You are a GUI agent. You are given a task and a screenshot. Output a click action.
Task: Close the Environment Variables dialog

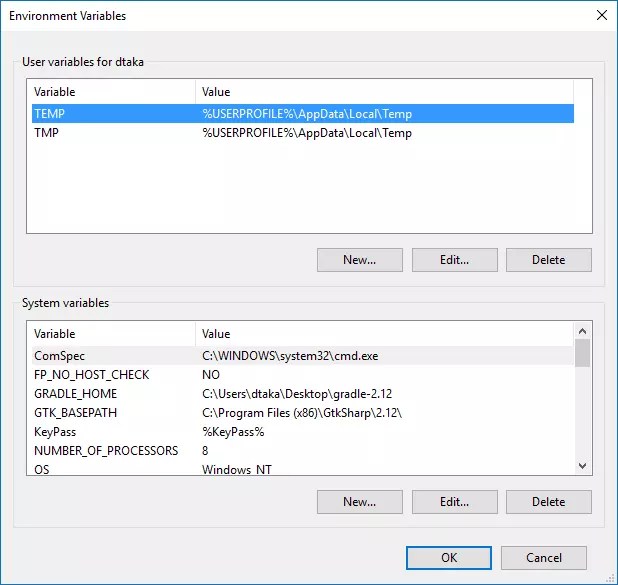click(x=601, y=15)
